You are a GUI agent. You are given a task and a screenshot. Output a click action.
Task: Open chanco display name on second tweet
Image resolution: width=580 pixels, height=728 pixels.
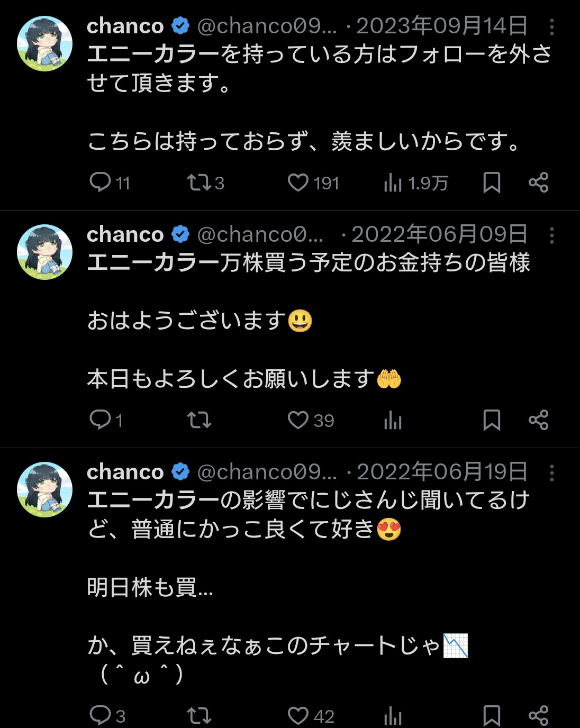[125, 234]
